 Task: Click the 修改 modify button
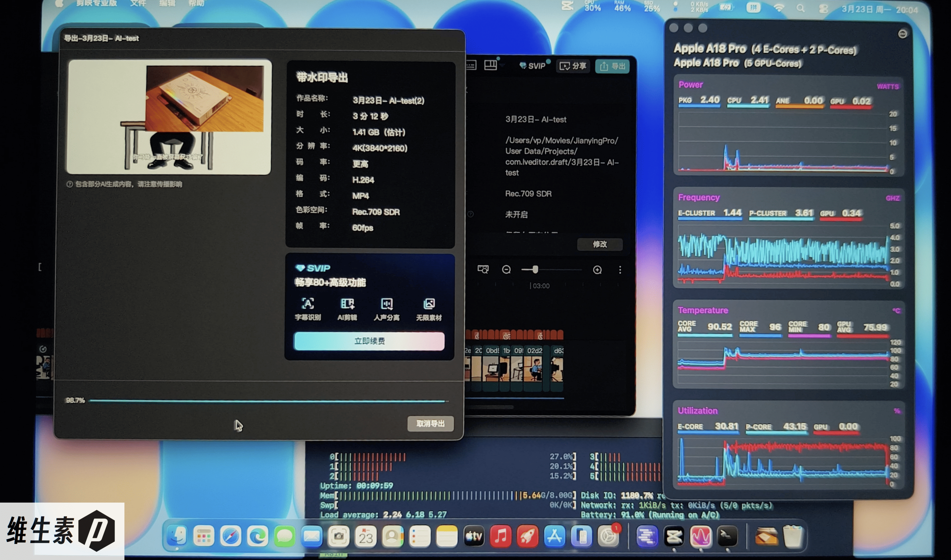point(599,244)
